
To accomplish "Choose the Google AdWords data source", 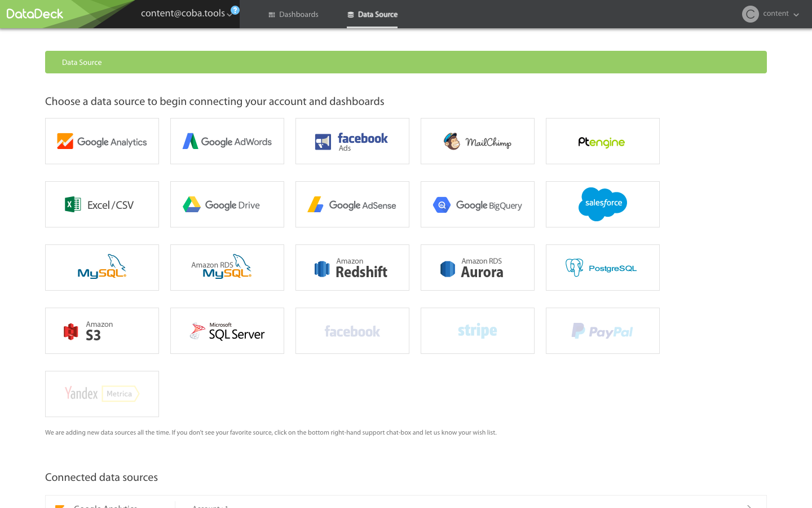I will 227,141.
